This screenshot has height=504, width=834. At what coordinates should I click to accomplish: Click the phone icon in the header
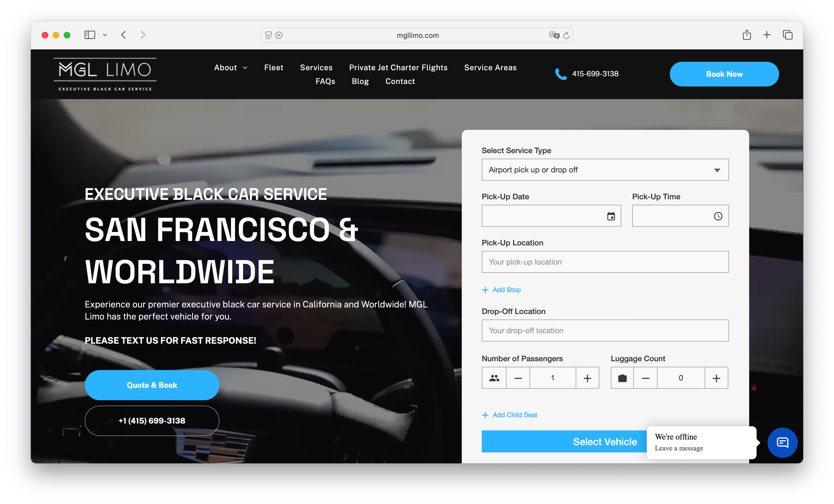click(561, 74)
